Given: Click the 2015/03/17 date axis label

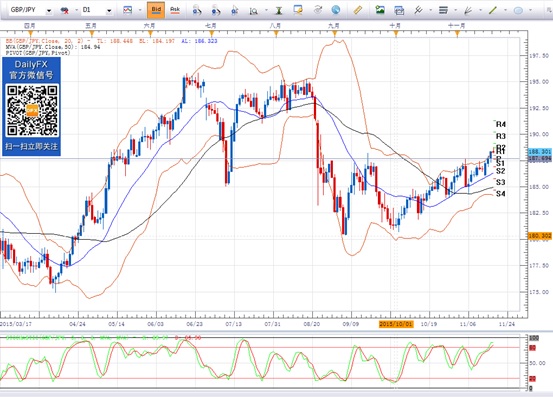Looking at the screenshot, I should [x=16, y=324].
